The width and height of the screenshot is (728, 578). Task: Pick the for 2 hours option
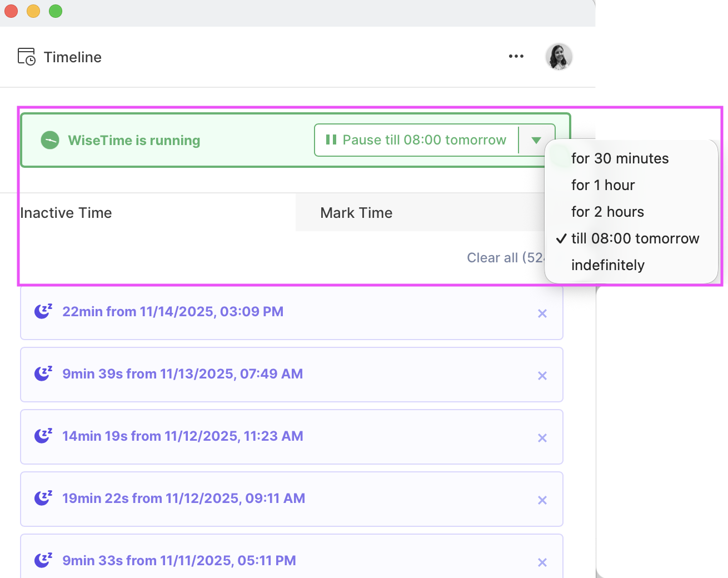tap(607, 212)
